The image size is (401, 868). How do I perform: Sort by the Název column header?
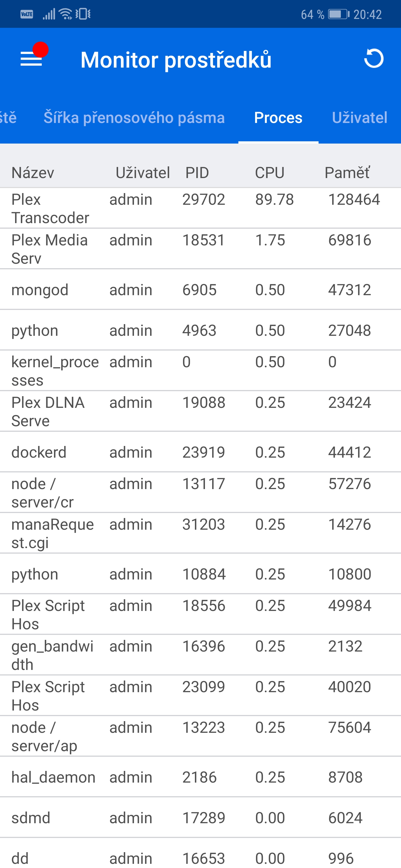click(33, 173)
